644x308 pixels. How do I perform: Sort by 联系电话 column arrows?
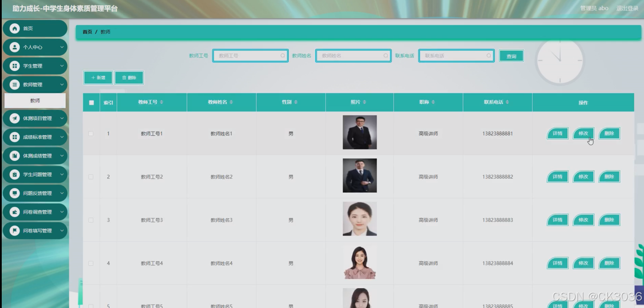click(x=507, y=102)
